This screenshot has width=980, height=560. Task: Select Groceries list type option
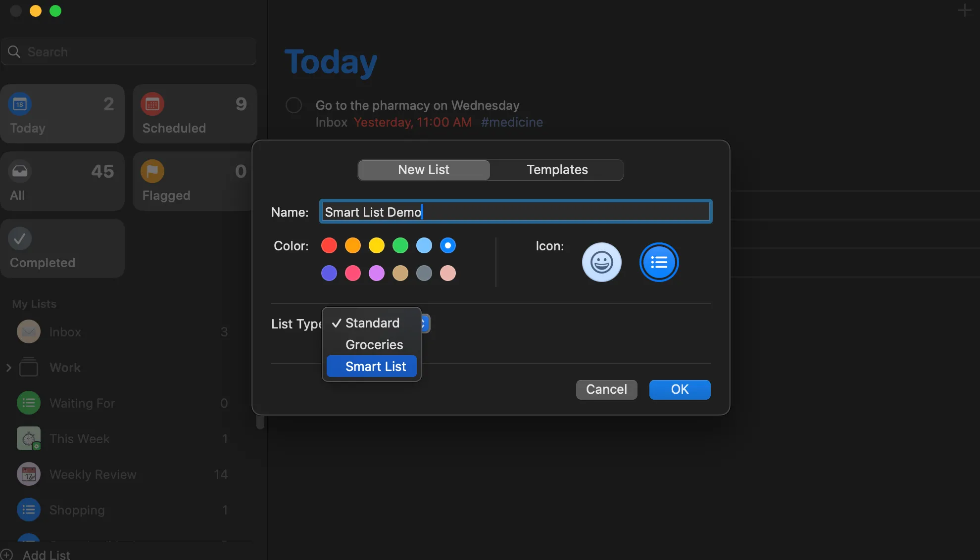tap(374, 345)
